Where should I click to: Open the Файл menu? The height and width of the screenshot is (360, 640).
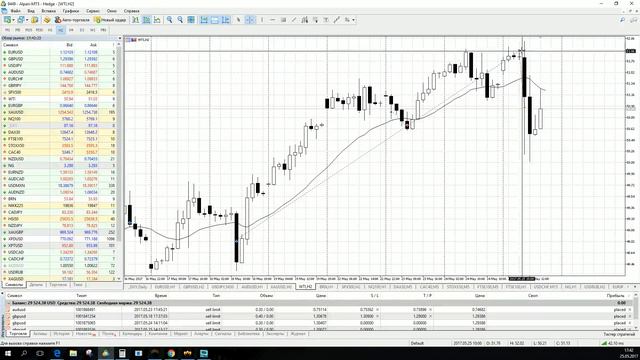15,11
